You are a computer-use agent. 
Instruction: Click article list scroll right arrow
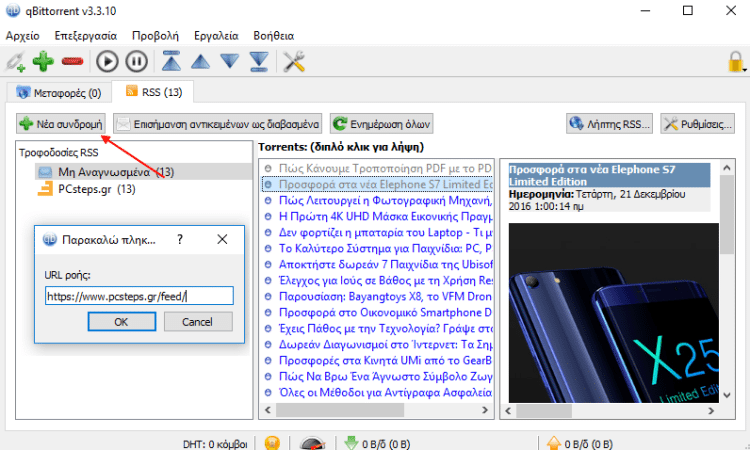tap(485, 410)
